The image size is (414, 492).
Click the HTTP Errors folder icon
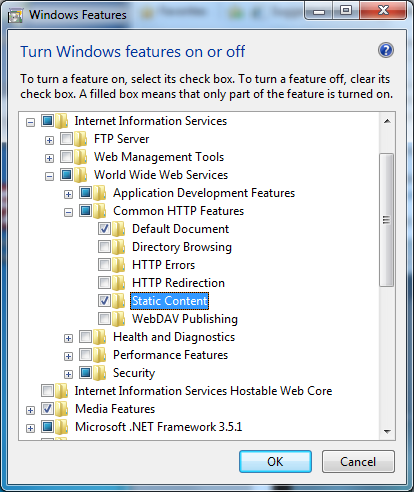point(119,265)
